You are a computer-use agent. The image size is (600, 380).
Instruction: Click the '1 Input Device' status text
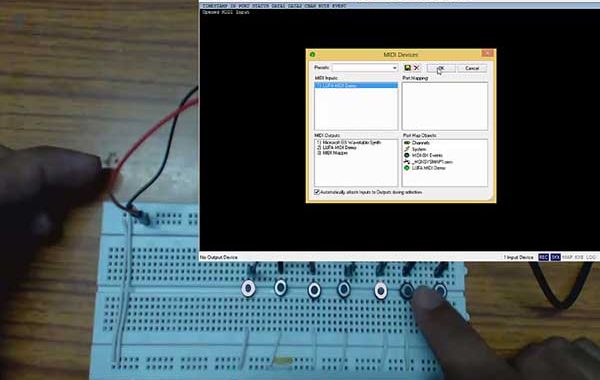pos(518,257)
